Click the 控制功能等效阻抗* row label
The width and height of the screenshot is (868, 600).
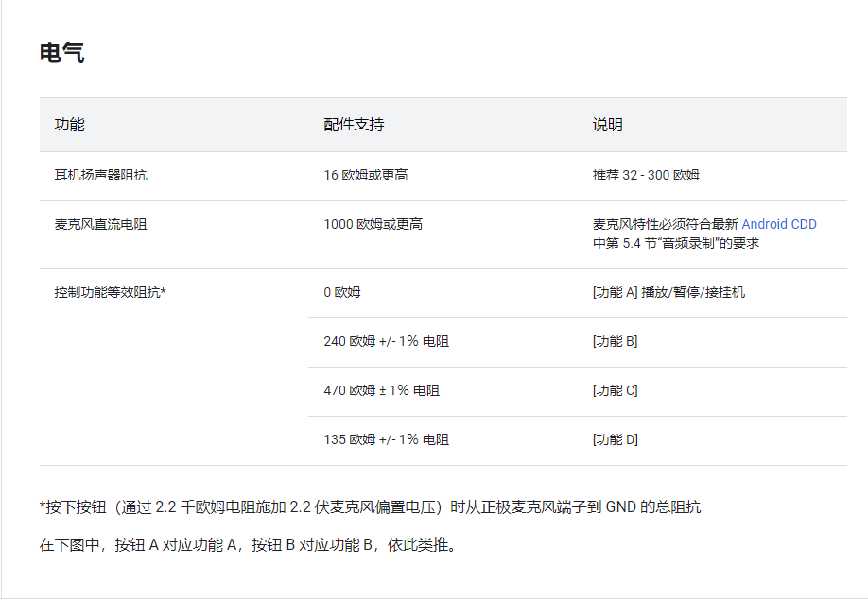(110, 292)
